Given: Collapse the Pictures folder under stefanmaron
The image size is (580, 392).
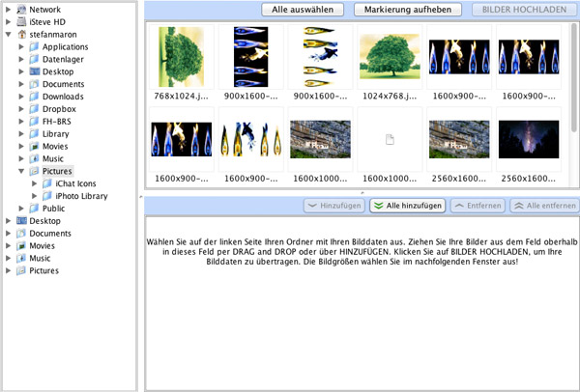Looking at the screenshot, I should [x=21, y=171].
